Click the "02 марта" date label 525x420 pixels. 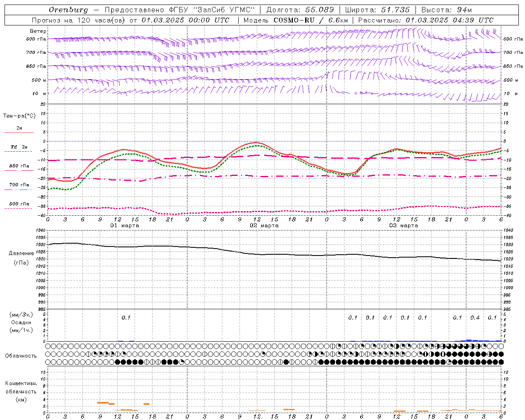click(x=264, y=226)
